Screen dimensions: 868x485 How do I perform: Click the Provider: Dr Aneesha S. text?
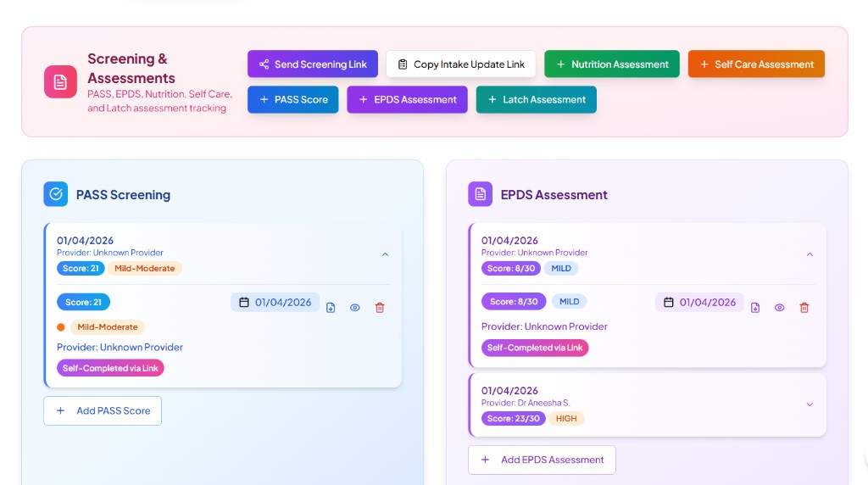[x=526, y=403]
